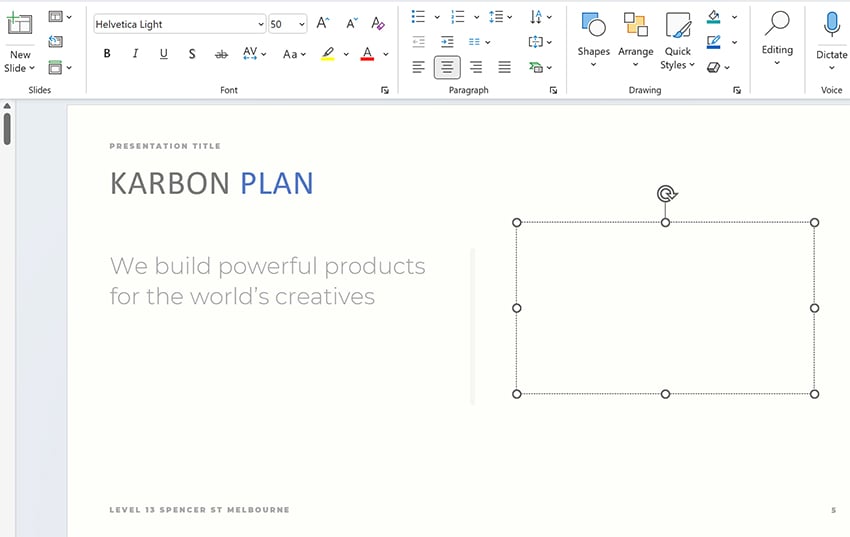Toggle italic formatting

tap(135, 54)
